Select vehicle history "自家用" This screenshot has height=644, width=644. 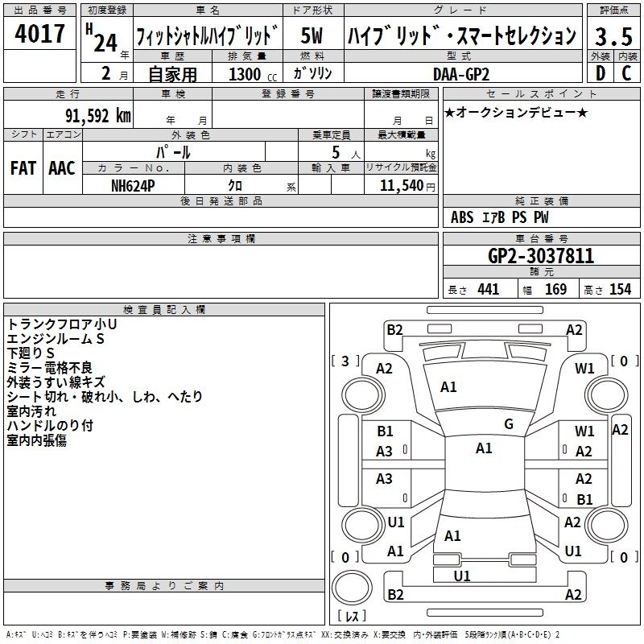(x=172, y=74)
